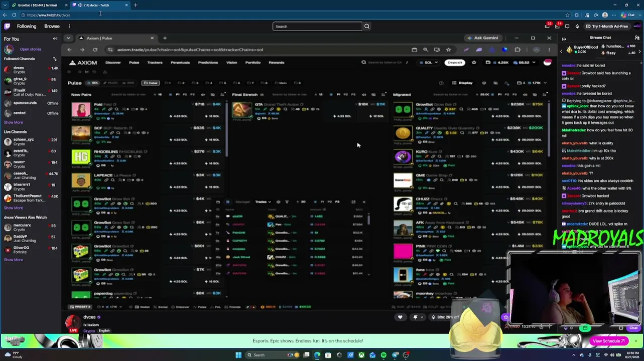Click the green channel points button in chat
The width and height of the screenshot is (644, 361).
point(585,328)
